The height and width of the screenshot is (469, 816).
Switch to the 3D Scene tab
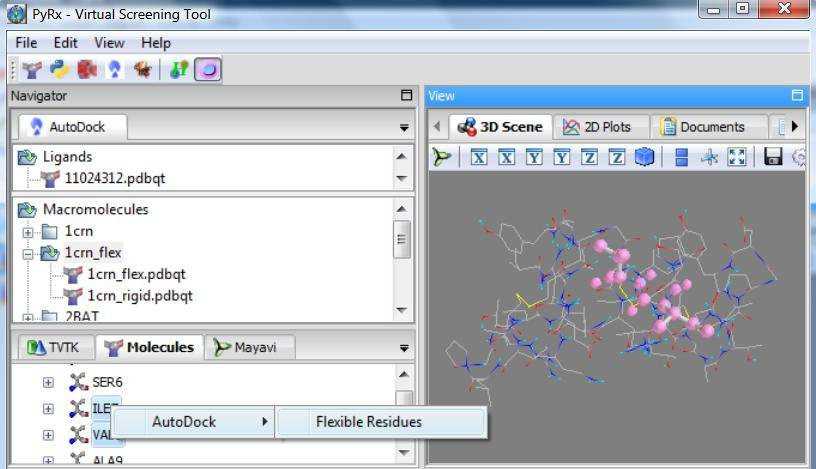[500, 127]
